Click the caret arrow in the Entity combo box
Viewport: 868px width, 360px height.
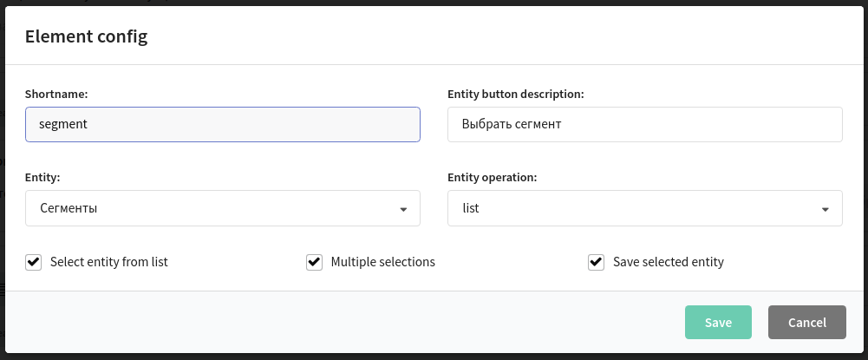click(x=403, y=209)
